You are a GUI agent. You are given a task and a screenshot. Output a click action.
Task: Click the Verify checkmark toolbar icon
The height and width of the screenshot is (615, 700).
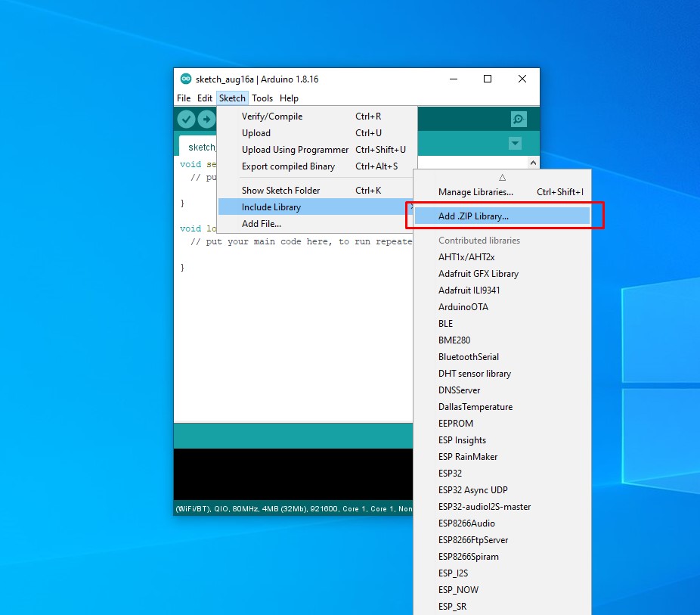pos(186,120)
